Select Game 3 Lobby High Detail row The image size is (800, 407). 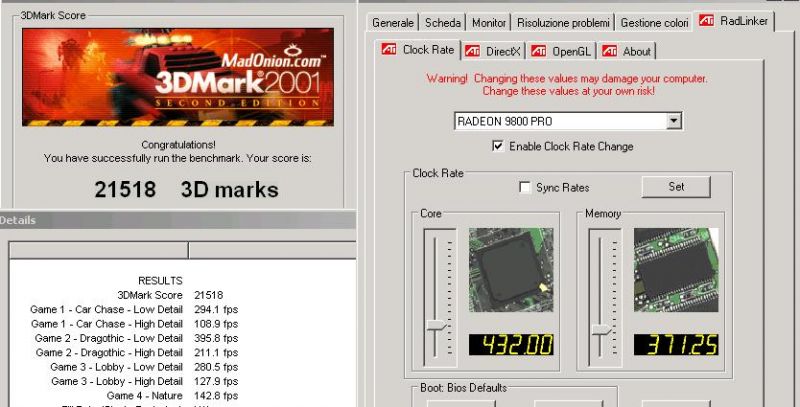[x=144, y=380]
